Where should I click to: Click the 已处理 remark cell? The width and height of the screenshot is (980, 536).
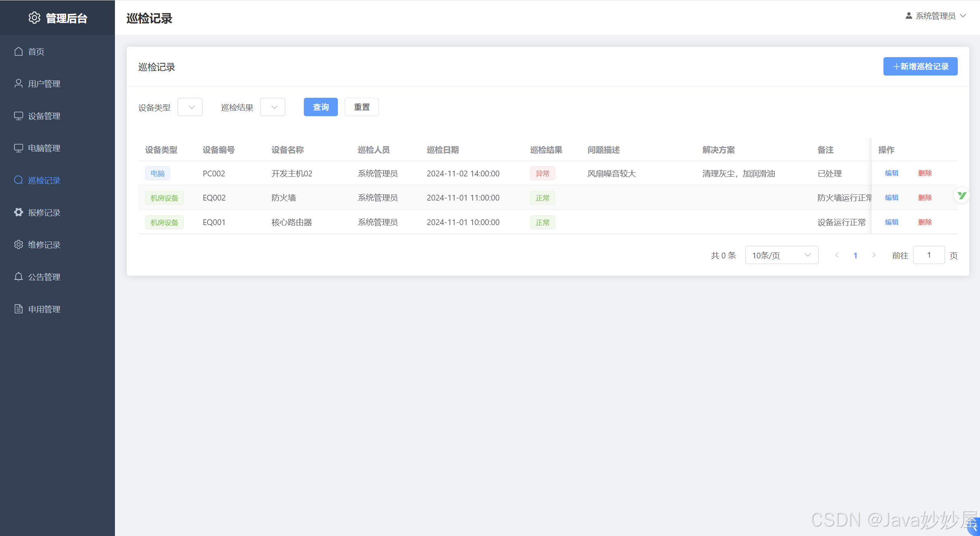click(829, 173)
